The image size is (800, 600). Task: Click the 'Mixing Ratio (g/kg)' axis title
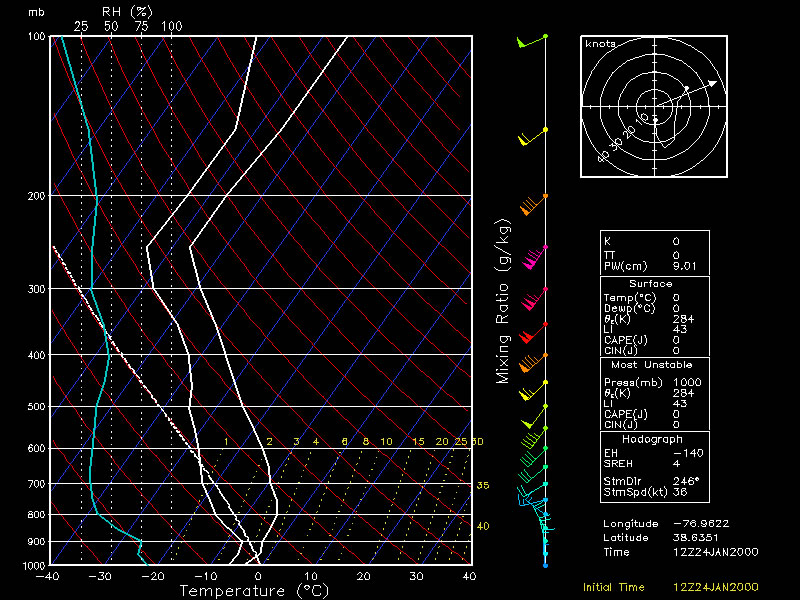tap(503, 302)
